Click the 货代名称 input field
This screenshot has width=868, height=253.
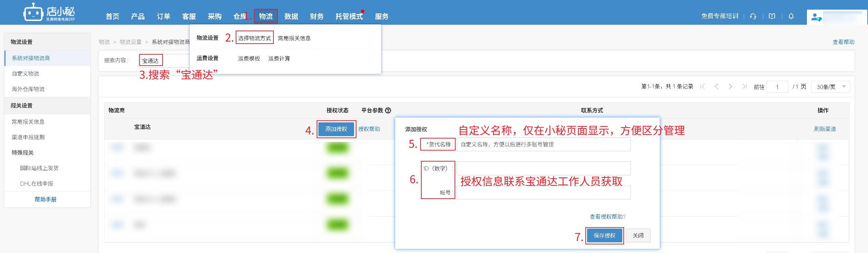coord(543,144)
